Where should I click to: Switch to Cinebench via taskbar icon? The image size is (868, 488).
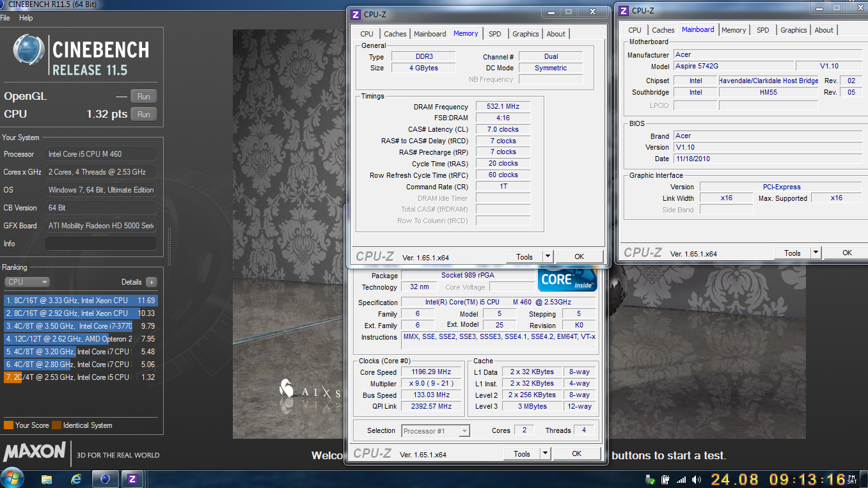point(106,478)
